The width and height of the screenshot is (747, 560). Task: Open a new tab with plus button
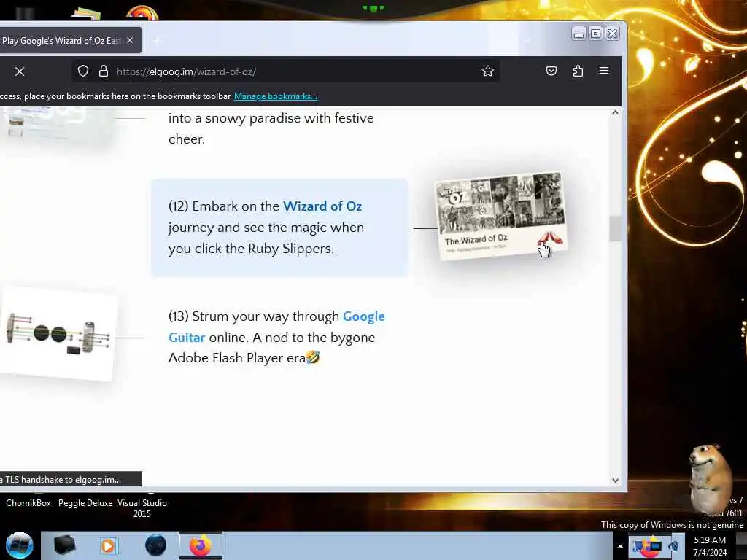[x=157, y=41]
